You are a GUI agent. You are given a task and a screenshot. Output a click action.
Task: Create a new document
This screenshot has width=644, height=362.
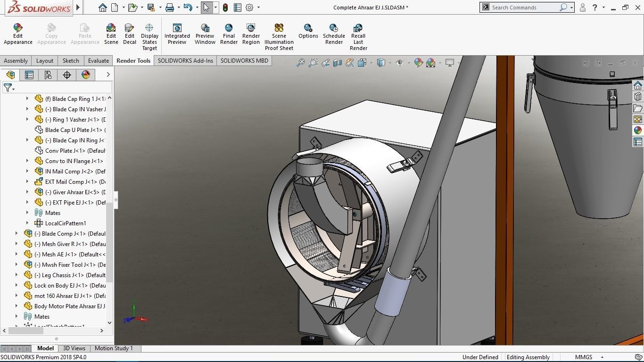[116, 8]
